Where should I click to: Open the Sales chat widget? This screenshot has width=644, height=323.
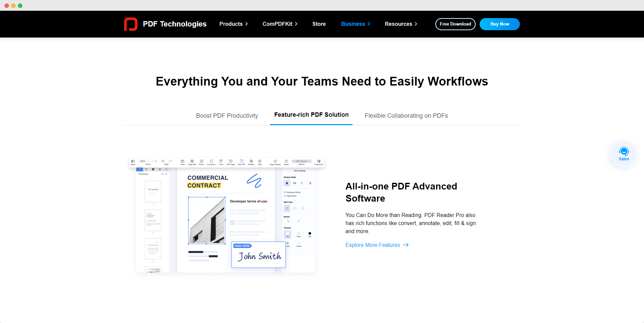coord(624,154)
